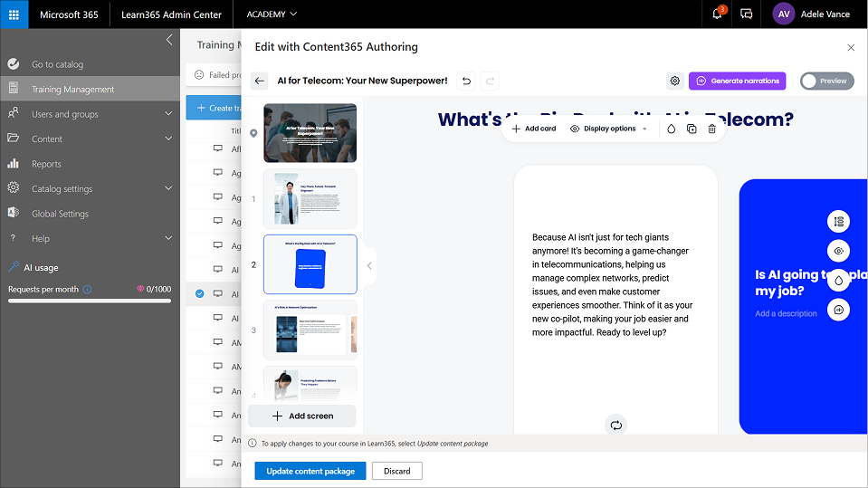Open the notifications bell icon

click(x=718, y=14)
